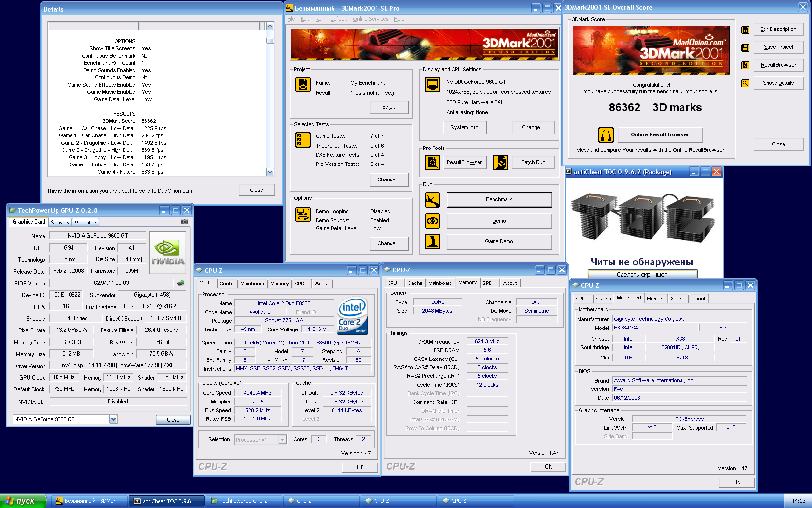Click the GPU Name field in GPU-Z
The image size is (812, 508).
tap(98, 236)
